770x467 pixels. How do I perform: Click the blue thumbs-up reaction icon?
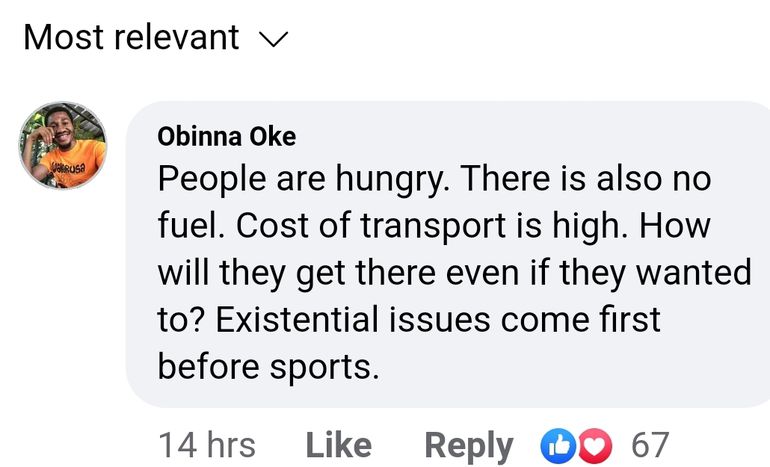[556, 444]
